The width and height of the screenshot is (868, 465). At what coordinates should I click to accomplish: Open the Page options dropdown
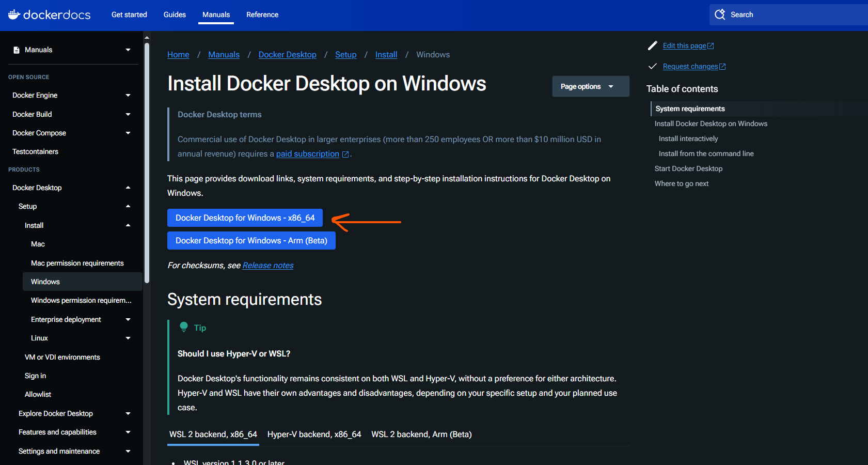[x=591, y=86]
